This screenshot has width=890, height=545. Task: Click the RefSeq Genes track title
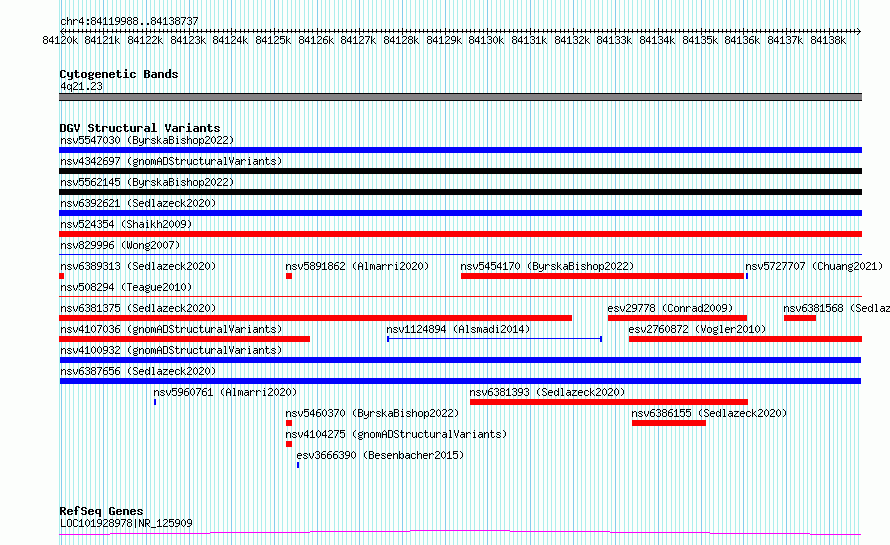tap(101, 511)
